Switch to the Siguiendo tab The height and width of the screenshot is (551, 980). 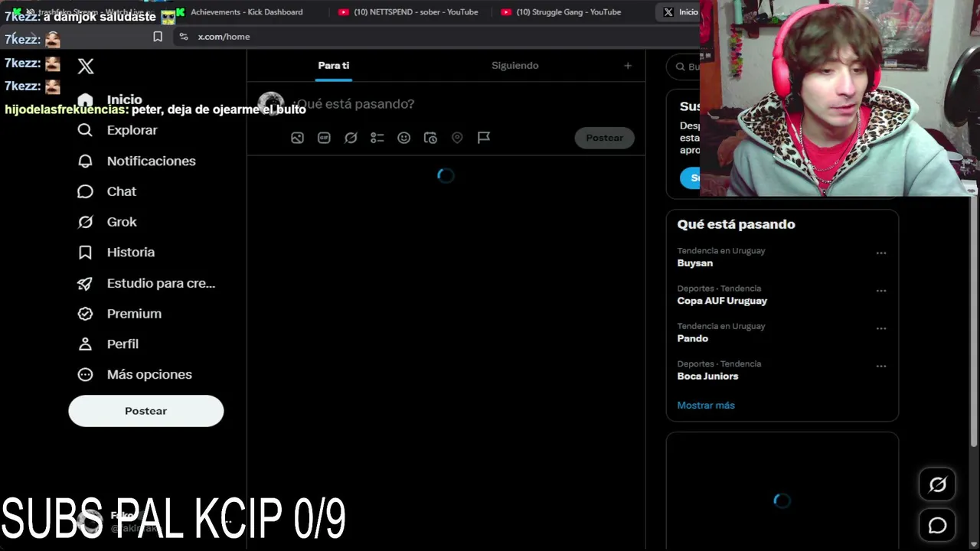coord(515,66)
